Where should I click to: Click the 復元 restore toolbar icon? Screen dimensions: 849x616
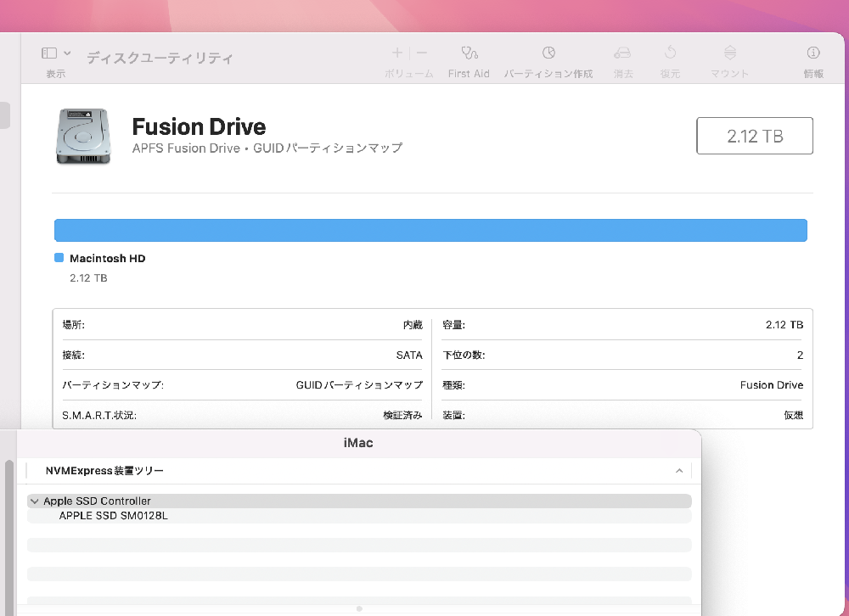(x=671, y=53)
